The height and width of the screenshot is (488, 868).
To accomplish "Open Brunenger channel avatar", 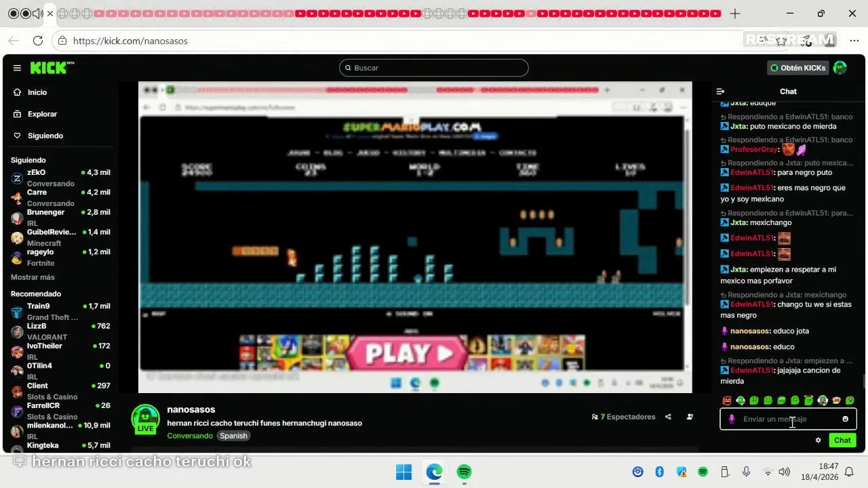I will click(x=17, y=218).
